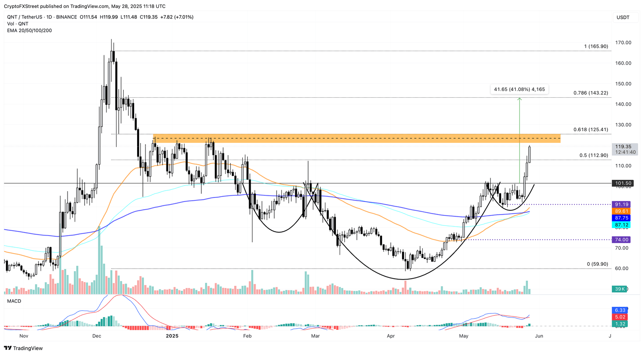Select the 0.5 (112.90) Fibonacci level label
This screenshot has height=355, width=644.
[594, 155]
